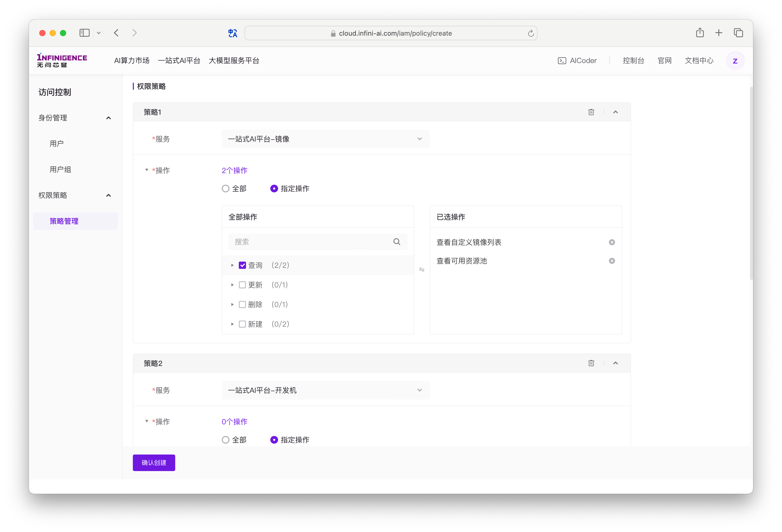Select 策略管理 in the sidebar
This screenshot has width=782, height=532.
[75, 221]
